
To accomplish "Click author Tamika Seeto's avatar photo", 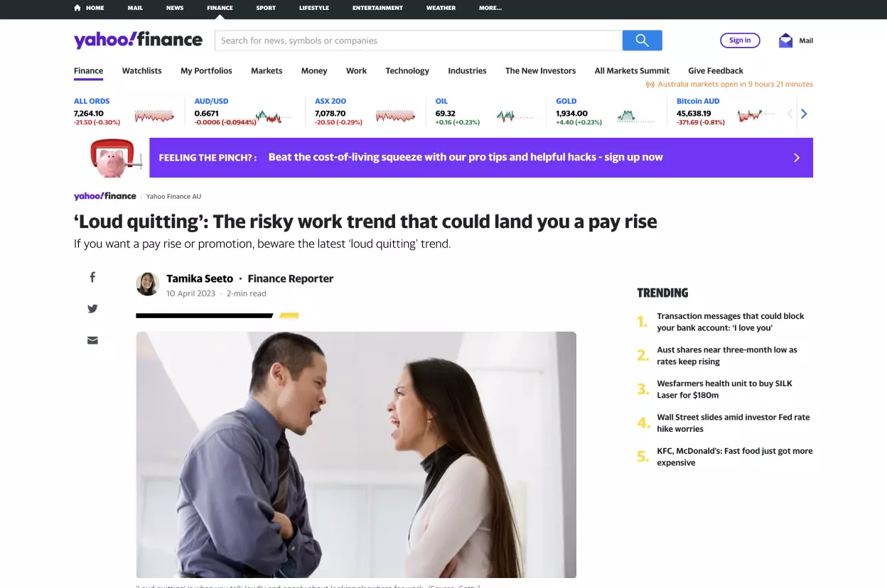I will (148, 284).
